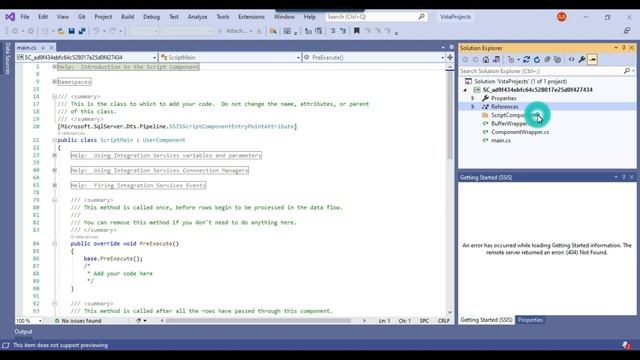Image resolution: width=640 pixels, height=360 pixels.
Task: Click the comment out lines icon
Action: pos(333,31)
